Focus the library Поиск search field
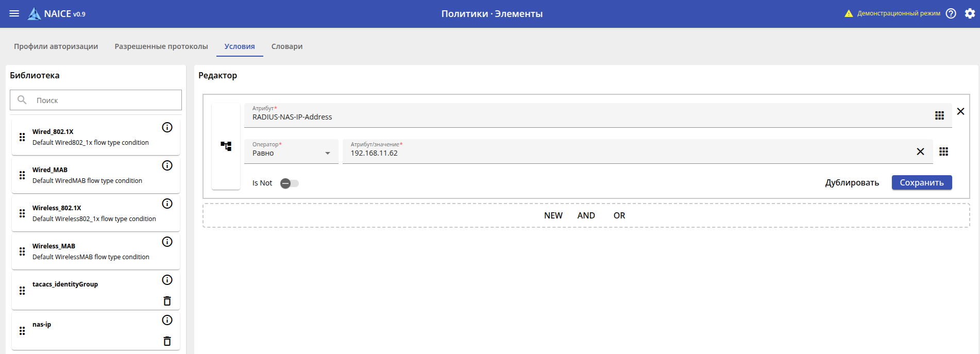 [x=103, y=100]
